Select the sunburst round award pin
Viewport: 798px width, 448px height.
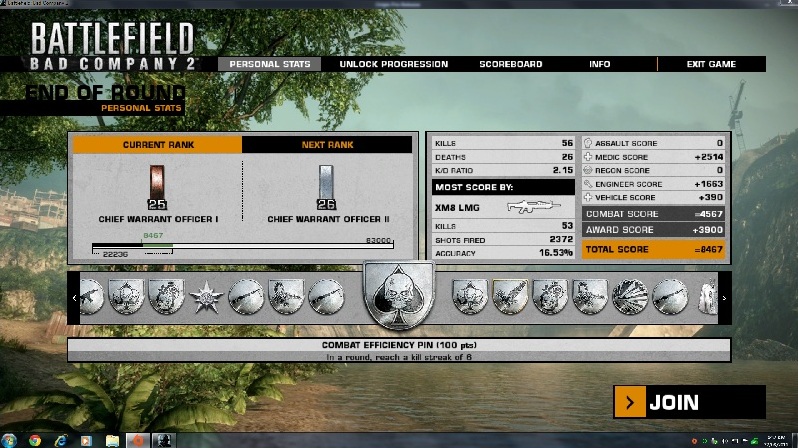coord(630,297)
